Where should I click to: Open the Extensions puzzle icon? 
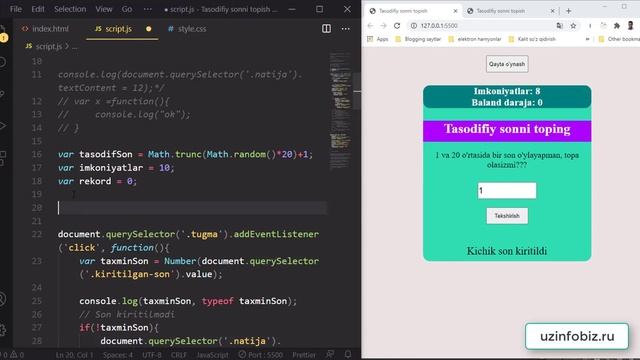point(617,26)
